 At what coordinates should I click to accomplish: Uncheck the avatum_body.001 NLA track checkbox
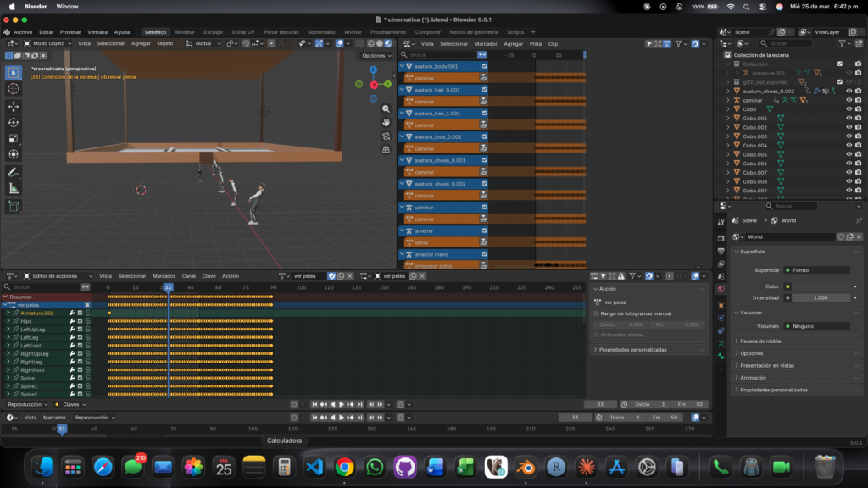coord(485,66)
